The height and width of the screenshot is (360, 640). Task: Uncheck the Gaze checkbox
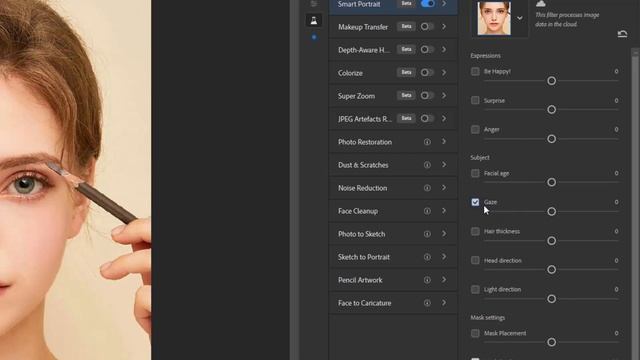tap(475, 202)
